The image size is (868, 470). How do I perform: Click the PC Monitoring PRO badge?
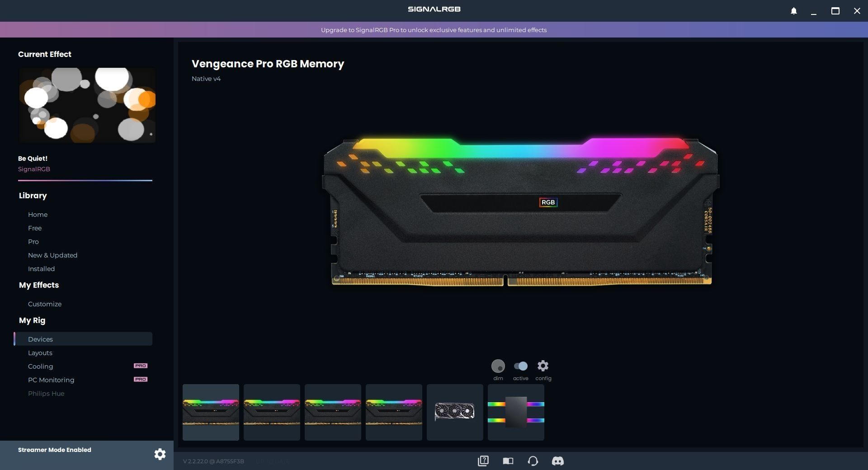point(141,379)
